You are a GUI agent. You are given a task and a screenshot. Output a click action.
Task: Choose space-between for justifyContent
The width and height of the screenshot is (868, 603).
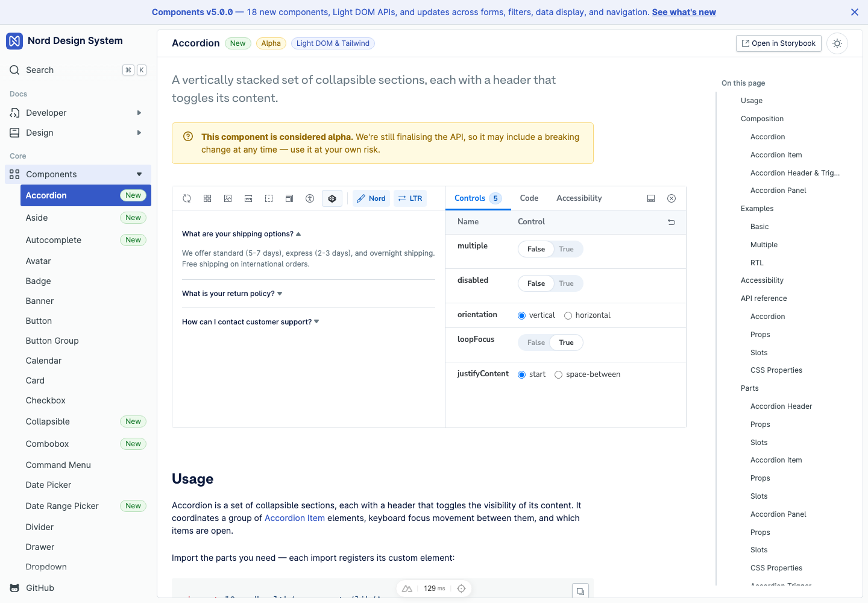point(558,374)
